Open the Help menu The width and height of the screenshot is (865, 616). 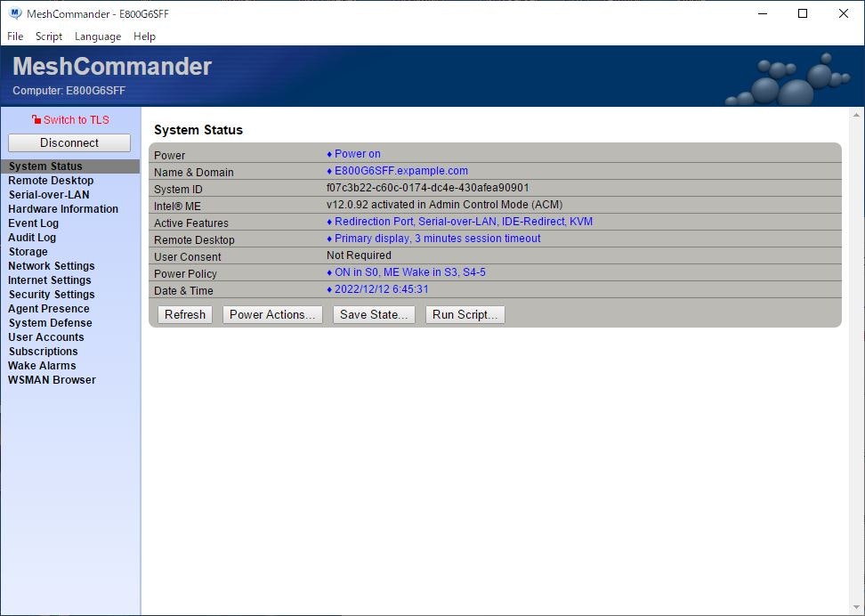[x=144, y=36]
